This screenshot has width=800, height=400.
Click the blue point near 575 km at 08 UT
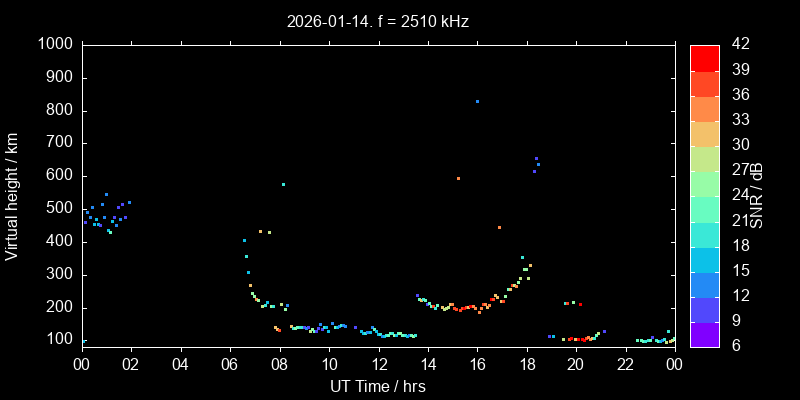click(283, 184)
